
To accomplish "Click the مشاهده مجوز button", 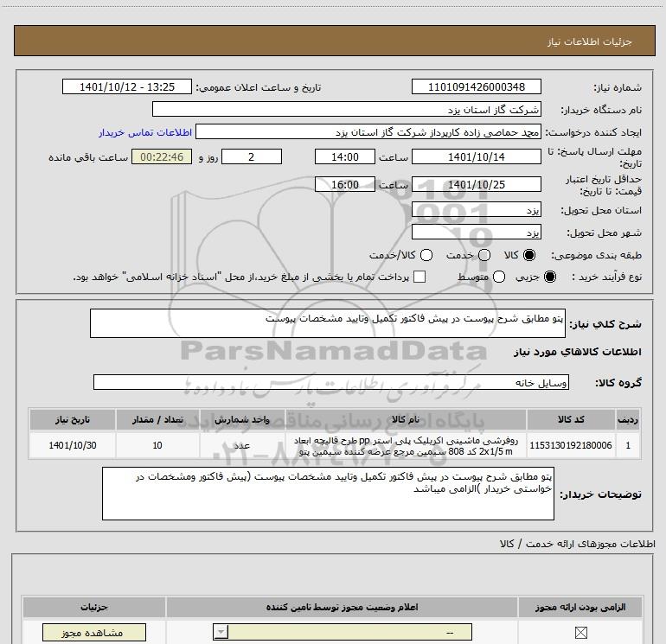I will pyautogui.click(x=94, y=633).
